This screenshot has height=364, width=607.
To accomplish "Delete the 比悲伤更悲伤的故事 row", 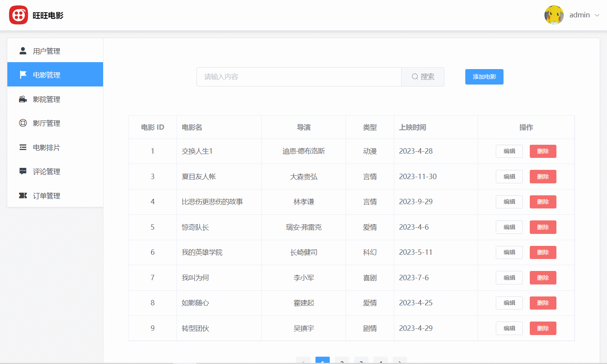I will click(x=543, y=202).
